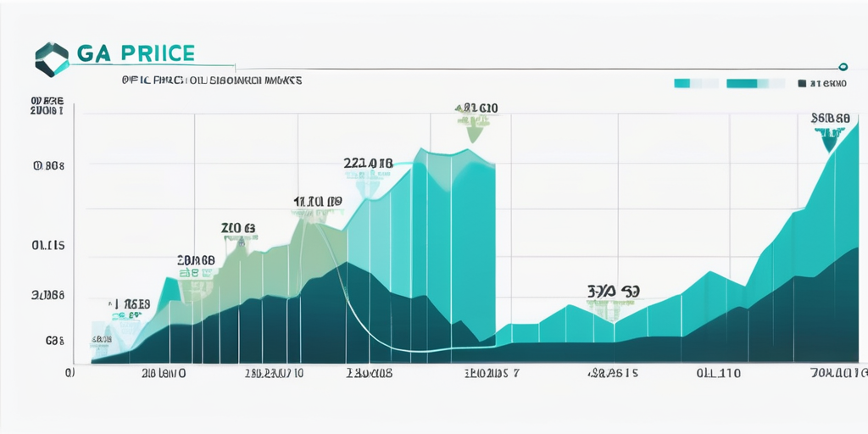Toggle the first teal legend series
Viewport: 868px width, 434px height.
point(695,84)
